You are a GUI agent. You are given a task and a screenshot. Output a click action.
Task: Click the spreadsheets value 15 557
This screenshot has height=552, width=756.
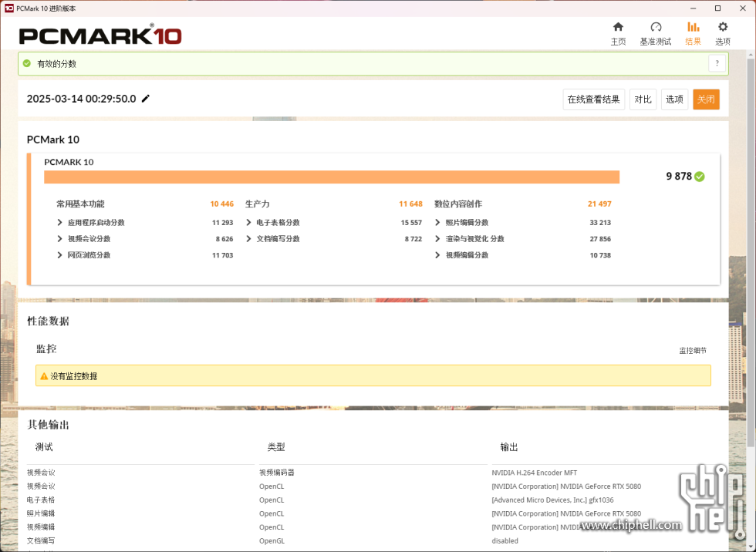411,223
